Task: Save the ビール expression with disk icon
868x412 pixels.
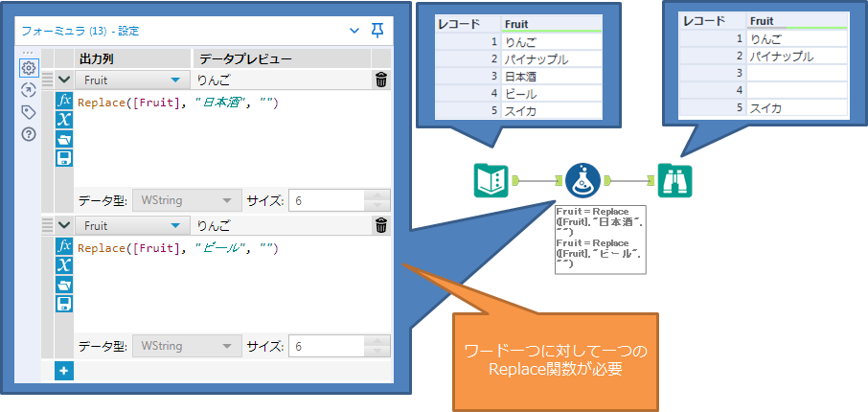Action: point(65,304)
